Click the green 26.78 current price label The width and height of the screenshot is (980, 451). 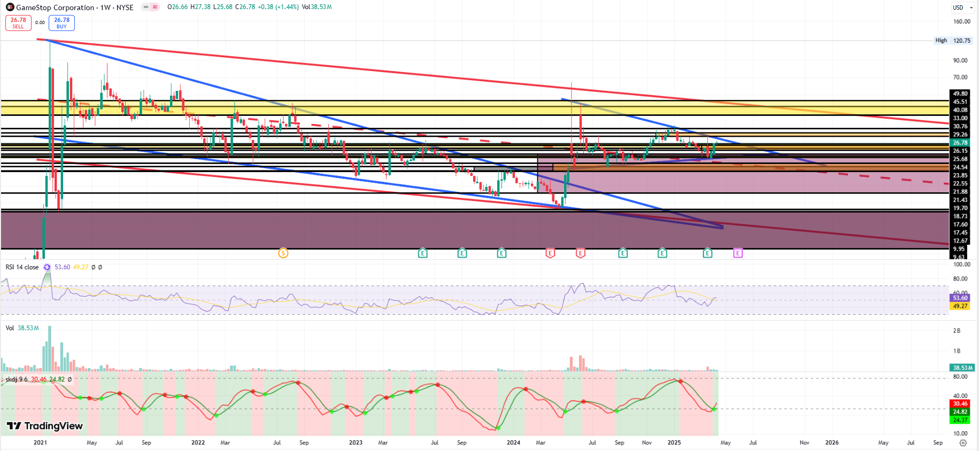[960, 143]
